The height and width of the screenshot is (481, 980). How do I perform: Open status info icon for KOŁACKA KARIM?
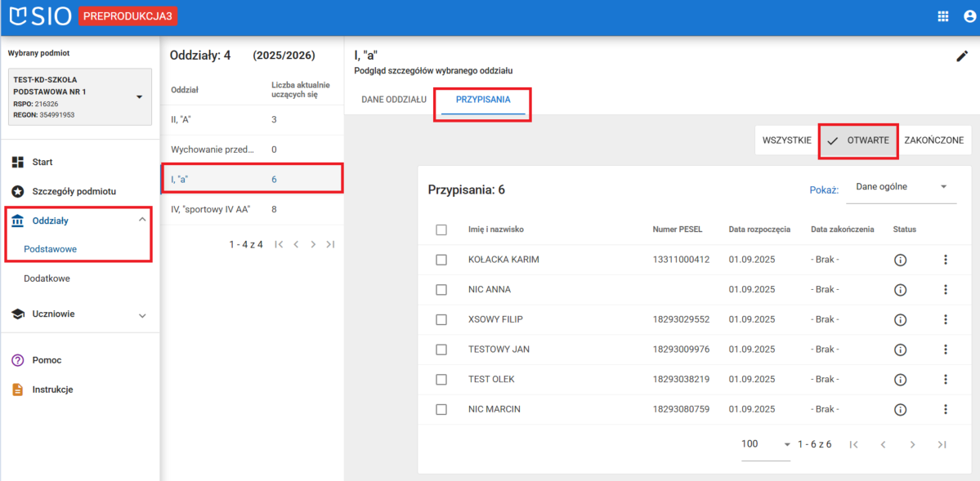coord(901,260)
